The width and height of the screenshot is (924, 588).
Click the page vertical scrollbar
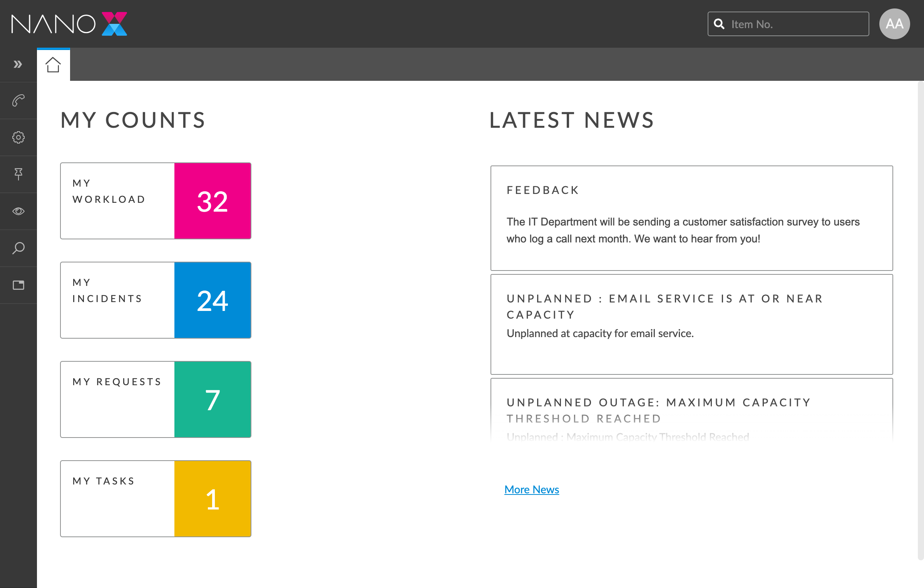tap(921, 320)
